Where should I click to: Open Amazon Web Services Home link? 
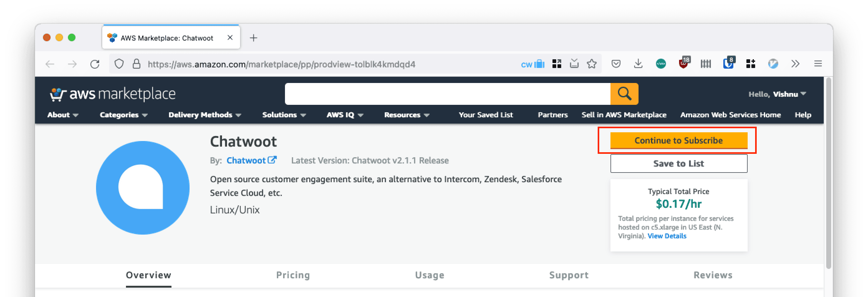tap(730, 115)
